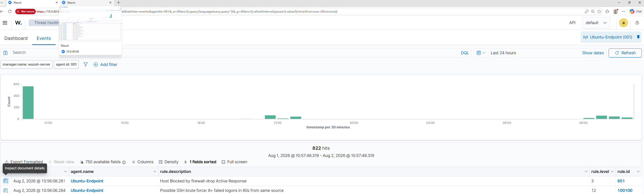Screen dimensions: 644x195
Task: Open Ubuntu-Endpoint link in 10:56:08.281 row
Action: (87, 181)
